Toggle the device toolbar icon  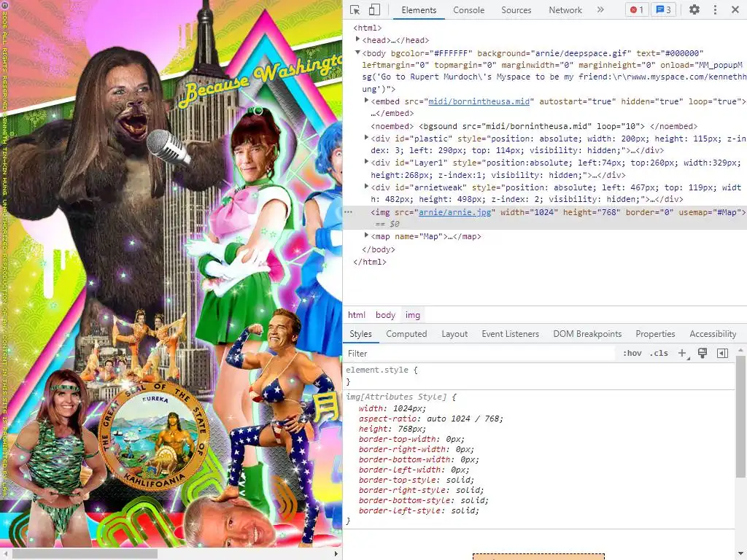pos(374,10)
